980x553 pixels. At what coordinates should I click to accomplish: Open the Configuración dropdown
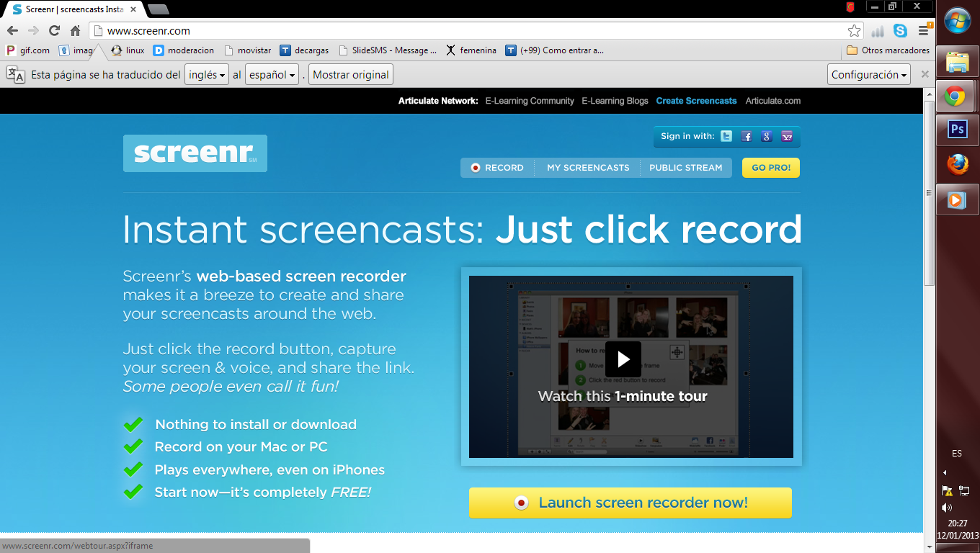pos(868,75)
